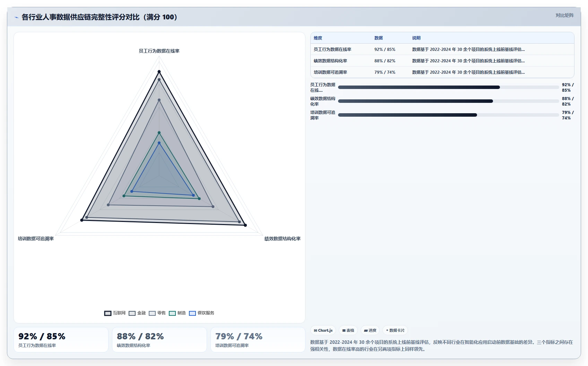Click the page title 各行业人事数据供应链完整性评分对比
The image size is (588, 366).
pos(100,17)
